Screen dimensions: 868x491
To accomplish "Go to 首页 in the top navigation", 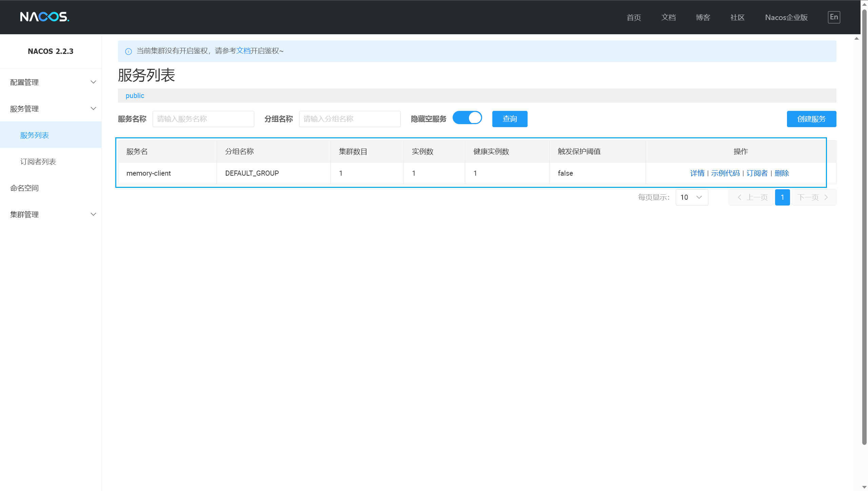I will 634,18.
